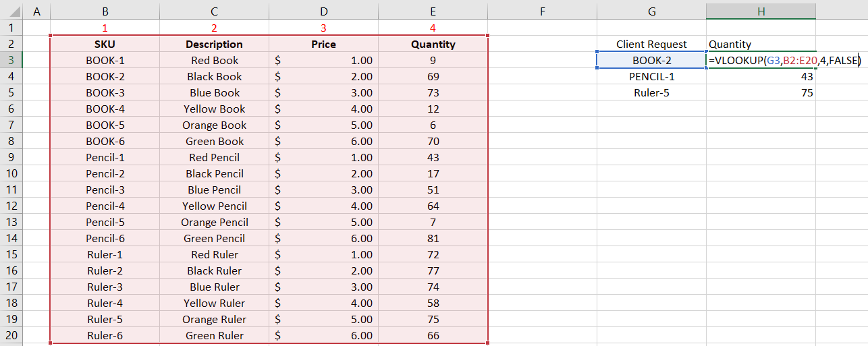The image size is (868, 346).
Task: Select column G header
Action: coord(651,11)
